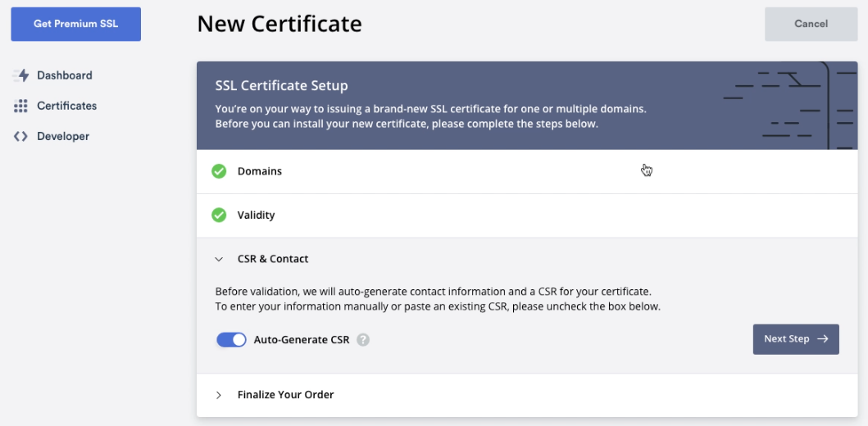This screenshot has width=868, height=426.
Task: Click the New Certificate page heading
Action: [279, 25]
